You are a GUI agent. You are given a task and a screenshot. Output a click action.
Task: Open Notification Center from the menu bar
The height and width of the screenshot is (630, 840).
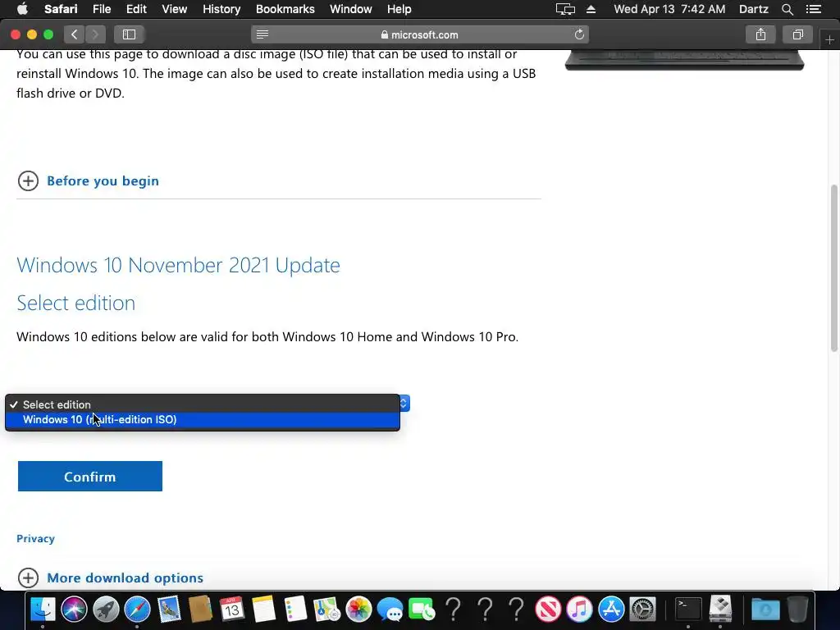[x=814, y=9]
